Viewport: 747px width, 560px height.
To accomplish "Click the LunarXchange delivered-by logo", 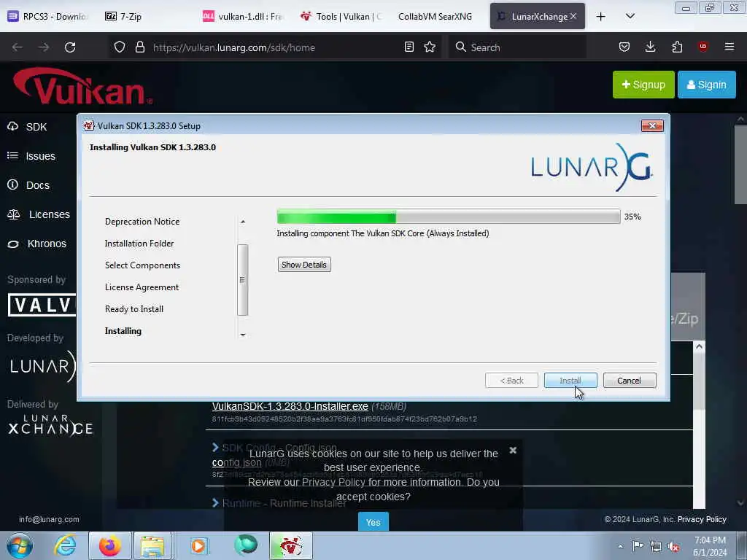I will click(x=50, y=425).
